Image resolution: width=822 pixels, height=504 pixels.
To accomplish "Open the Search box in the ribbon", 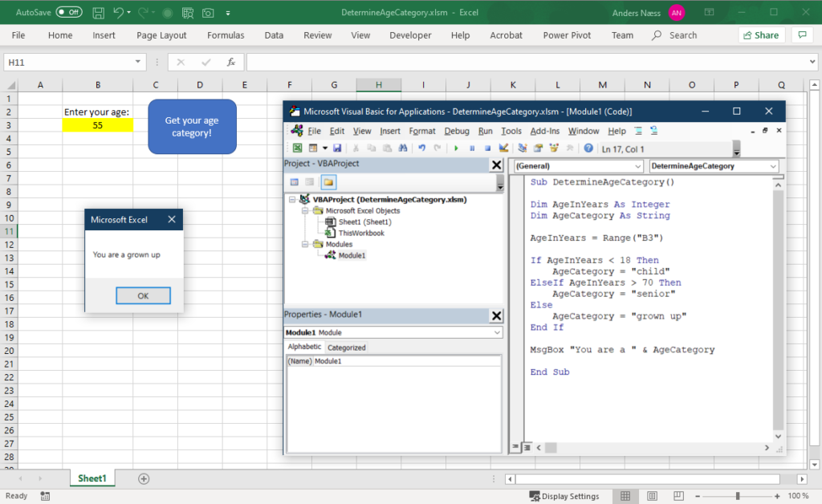I will pyautogui.click(x=674, y=35).
